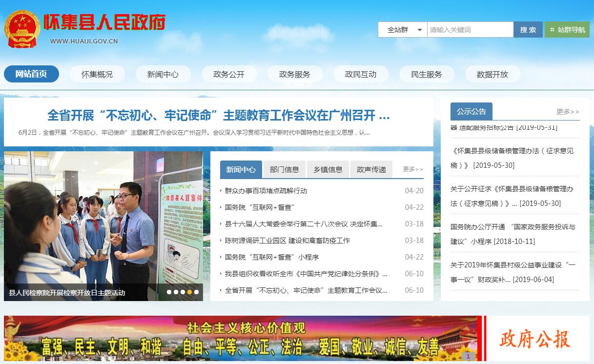Switch to the 乡镇信息 tab

click(x=328, y=169)
